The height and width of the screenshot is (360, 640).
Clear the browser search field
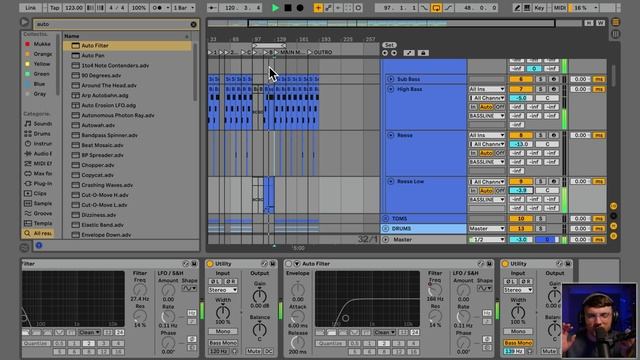(x=193, y=24)
